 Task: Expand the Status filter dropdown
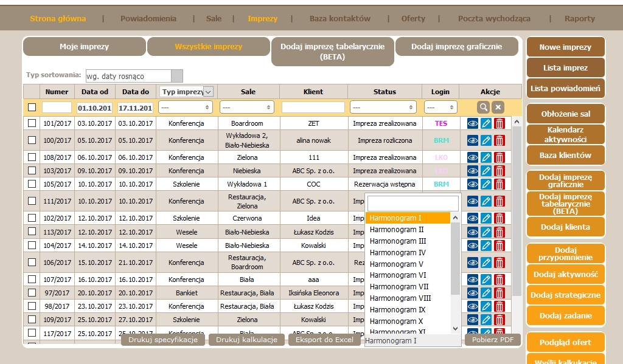pyautogui.click(x=383, y=108)
